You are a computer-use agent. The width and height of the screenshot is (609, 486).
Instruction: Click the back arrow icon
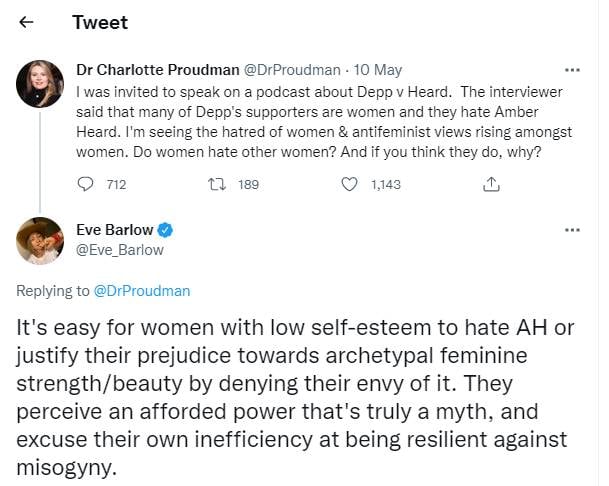click(26, 22)
